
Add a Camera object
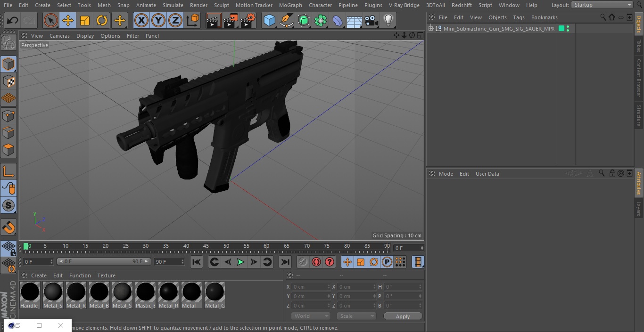coord(372,20)
